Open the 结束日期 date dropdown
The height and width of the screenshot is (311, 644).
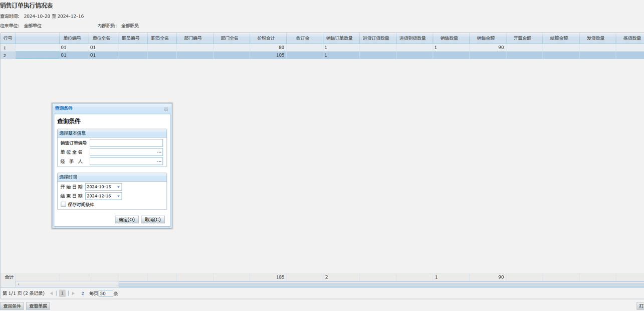click(x=118, y=196)
